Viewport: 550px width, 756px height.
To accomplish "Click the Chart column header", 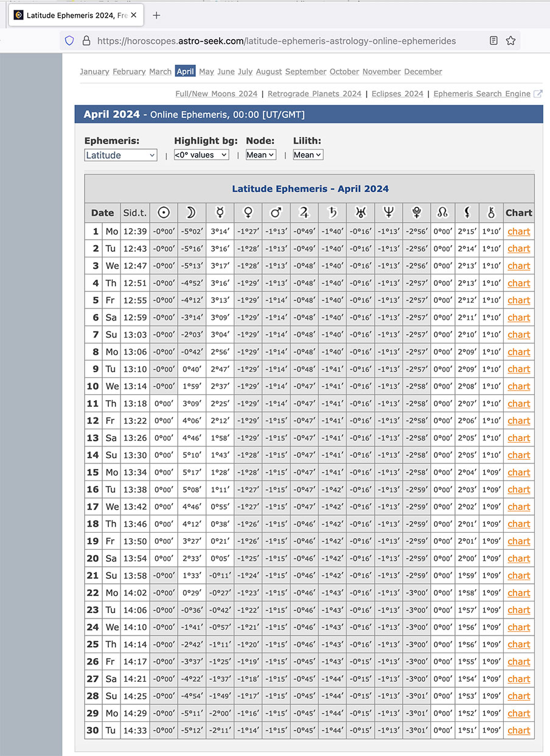I will 519,213.
